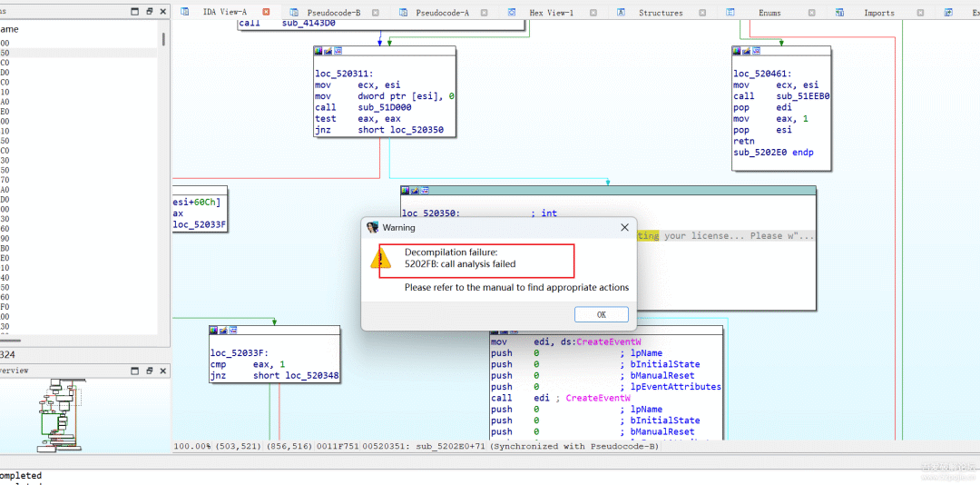Maximize the functions panel
This screenshot has width=980, height=485.
pyautogui.click(x=135, y=12)
